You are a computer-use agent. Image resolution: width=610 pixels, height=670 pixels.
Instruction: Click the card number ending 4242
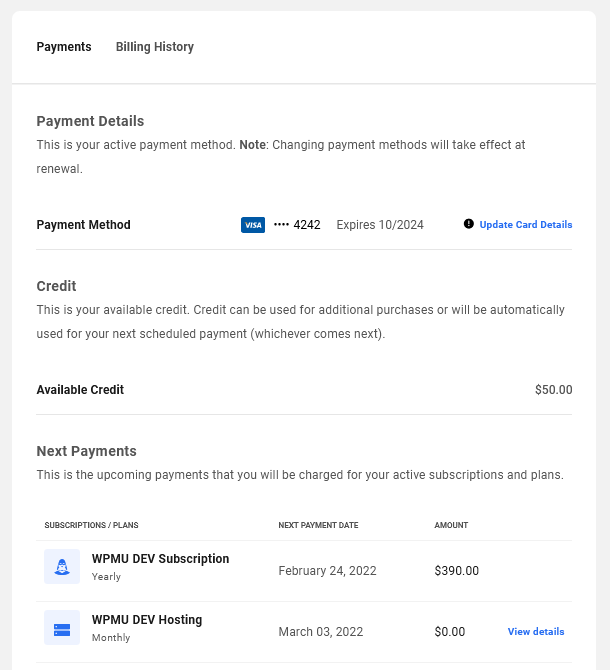pyautogui.click(x=297, y=225)
